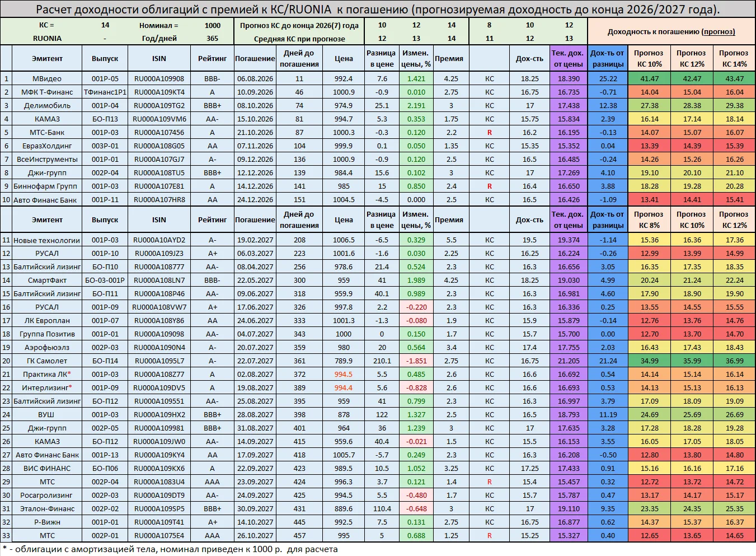Select the 'Прогноз КС 14%' column header
The height and width of the screenshot is (556, 756).
pyautogui.click(x=734, y=59)
